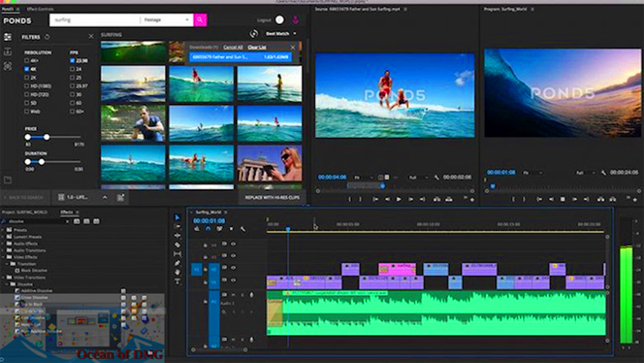Toggle Snap magnet icon in timeline header
Viewport: 644px width, 363px height.
[208, 229]
